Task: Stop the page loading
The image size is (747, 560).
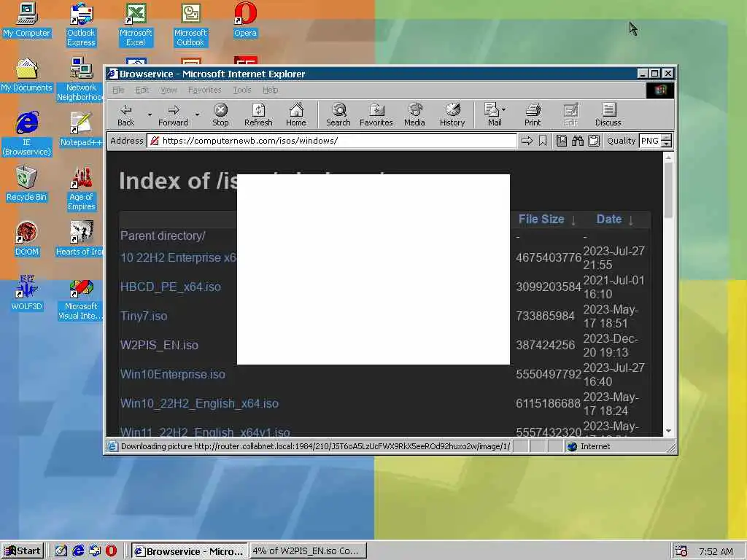Action: (220, 114)
